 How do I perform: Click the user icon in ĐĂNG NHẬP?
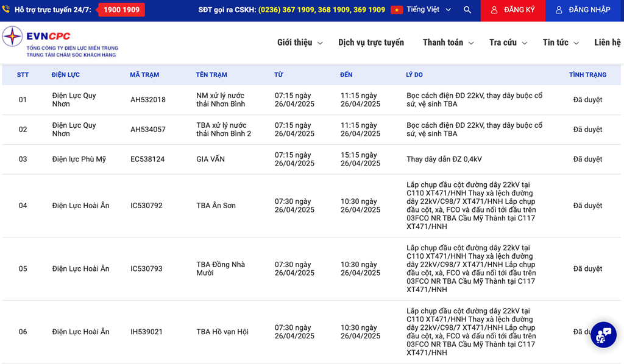(559, 10)
